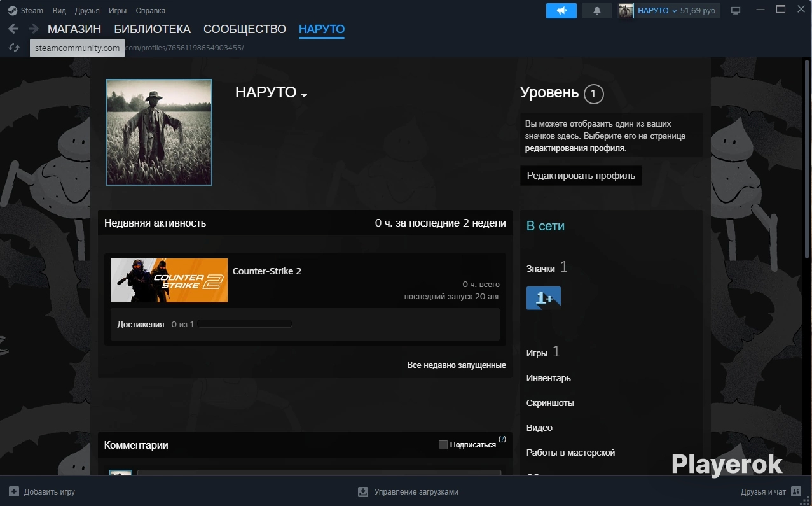The width and height of the screenshot is (812, 506).
Task: Click the Значки badges link
Action: (x=540, y=269)
